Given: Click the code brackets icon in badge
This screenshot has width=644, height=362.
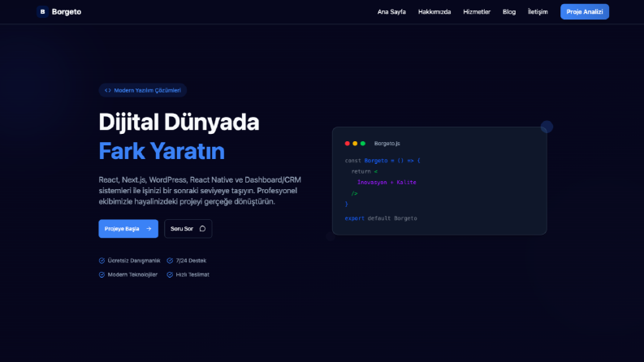Looking at the screenshot, I should click(x=108, y=90).
